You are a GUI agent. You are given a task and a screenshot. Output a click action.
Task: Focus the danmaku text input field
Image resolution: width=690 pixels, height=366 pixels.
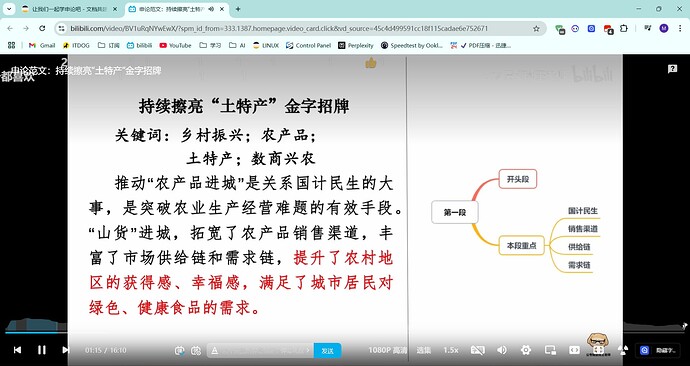click(x=260, y=351)
